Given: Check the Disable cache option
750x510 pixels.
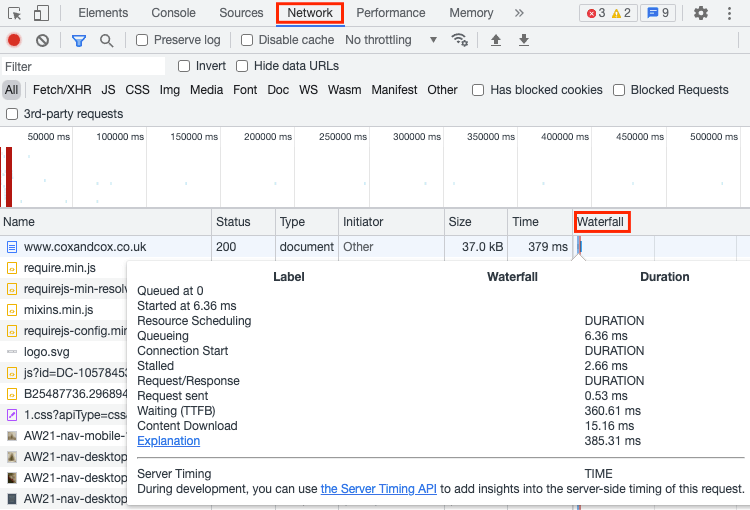Looking at the screenshot, I should coord(247,40).
